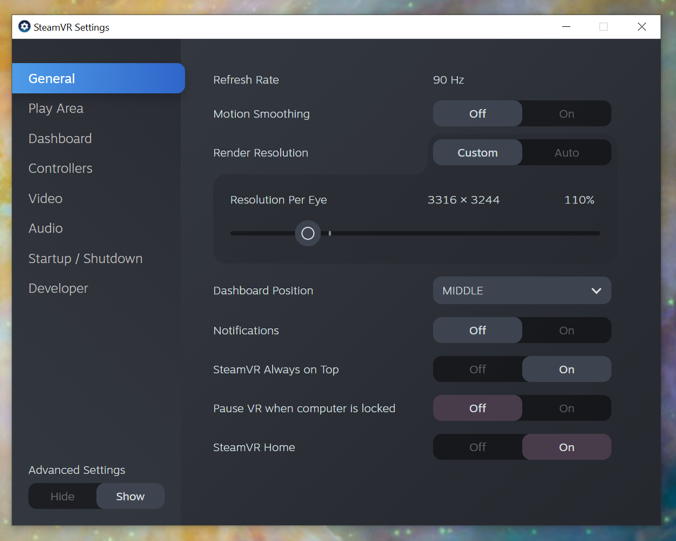Select the Video settings tab

coord(45,199)
